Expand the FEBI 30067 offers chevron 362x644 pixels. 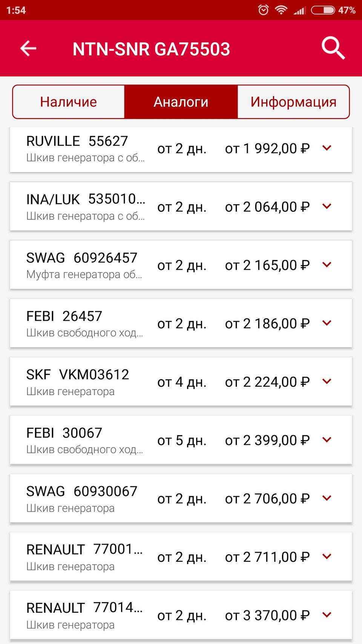(x=327, y=440)
